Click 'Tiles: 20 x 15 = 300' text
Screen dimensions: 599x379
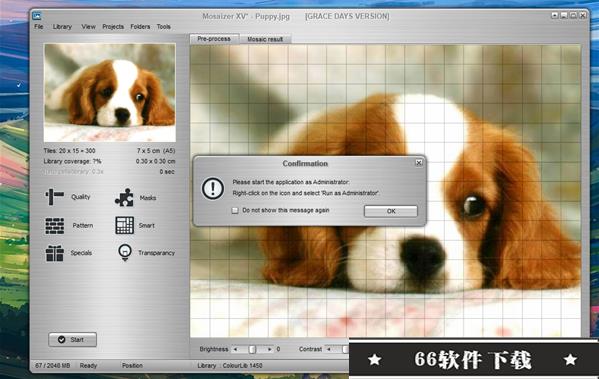coord(70,151)
